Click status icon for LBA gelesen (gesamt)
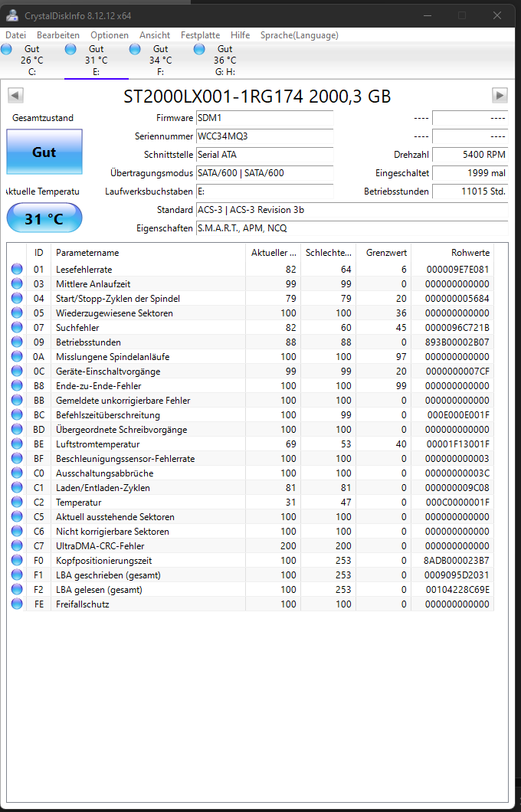 [17, 589]
